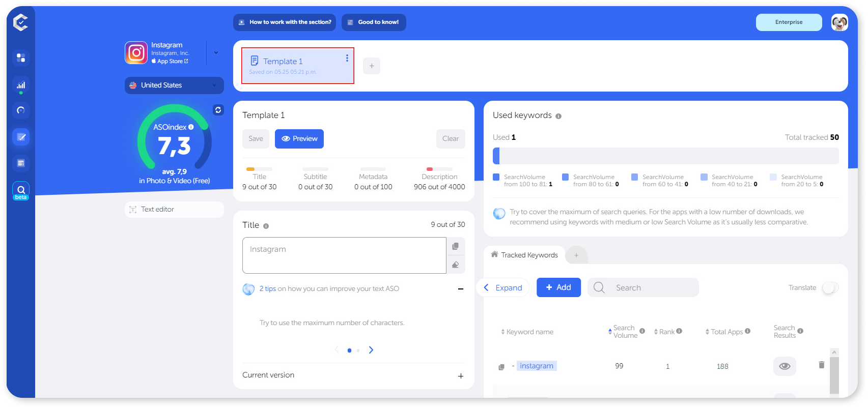Sort by Rank column
Viewport: 868px width, 408px height.
[x=664, y=332]
